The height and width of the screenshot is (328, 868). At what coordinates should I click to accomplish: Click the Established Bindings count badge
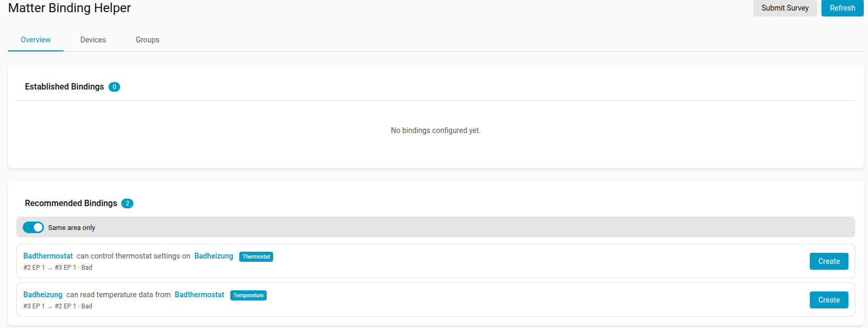pos(114,87)
